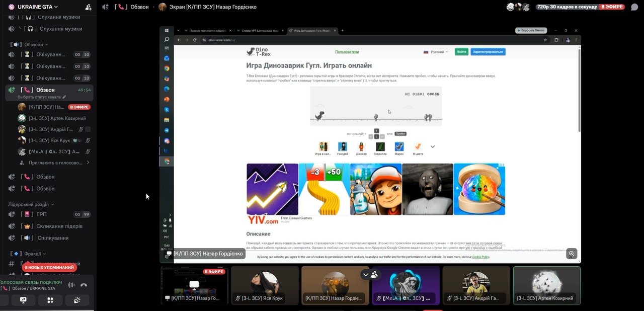The width and height of the screenshot is (644, 311).
Task: Click the Chrome page vertical scrollbar
Action: (x=580, y=91)
